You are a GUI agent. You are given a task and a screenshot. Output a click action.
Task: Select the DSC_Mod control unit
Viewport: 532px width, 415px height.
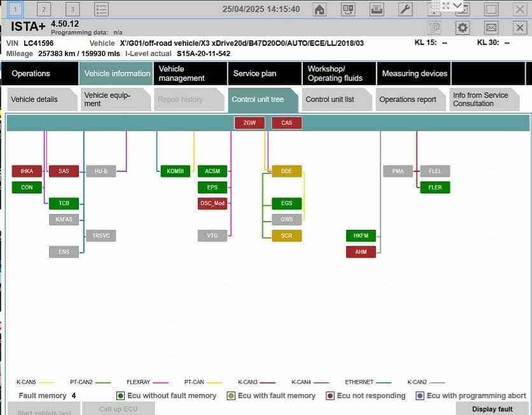point(213,203)
